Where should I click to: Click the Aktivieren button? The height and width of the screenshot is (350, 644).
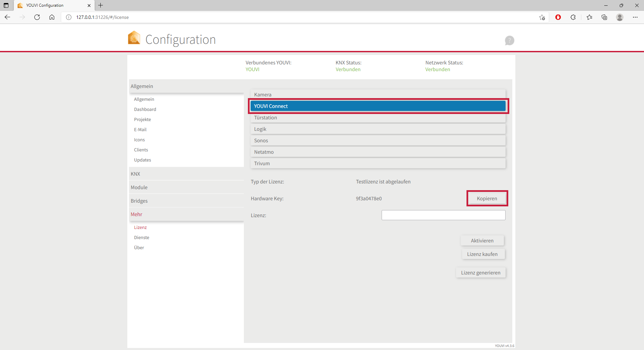482,240
